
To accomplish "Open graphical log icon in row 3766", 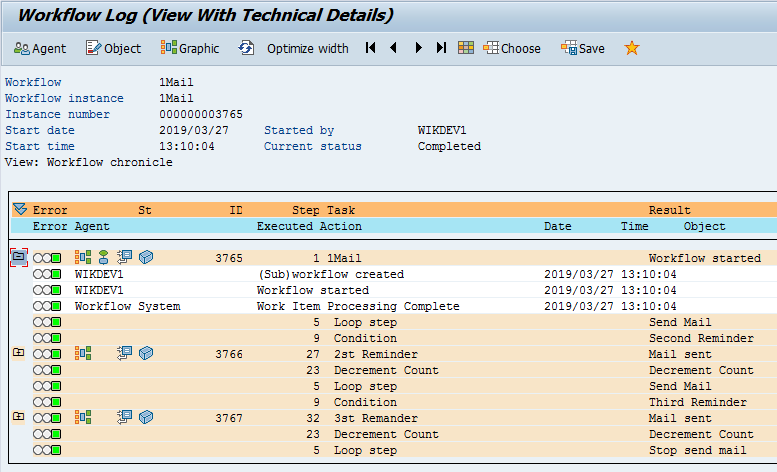I will 83,353.
